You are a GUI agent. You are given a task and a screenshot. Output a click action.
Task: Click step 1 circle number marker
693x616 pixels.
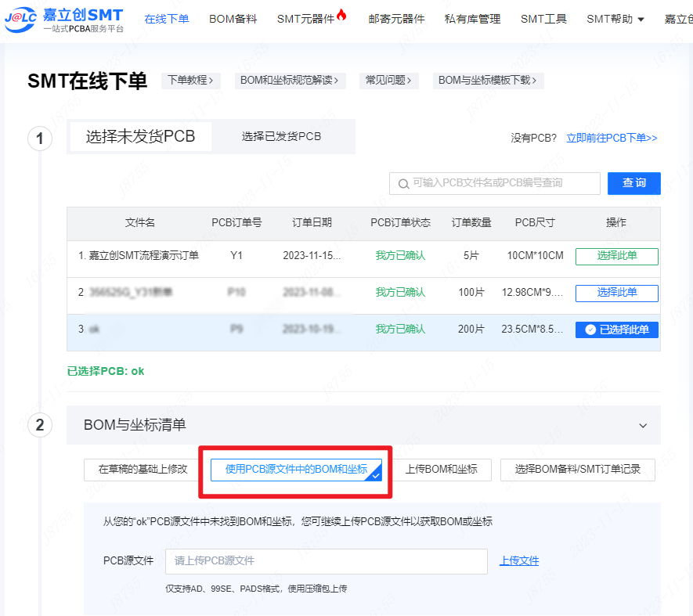point(40,139)
